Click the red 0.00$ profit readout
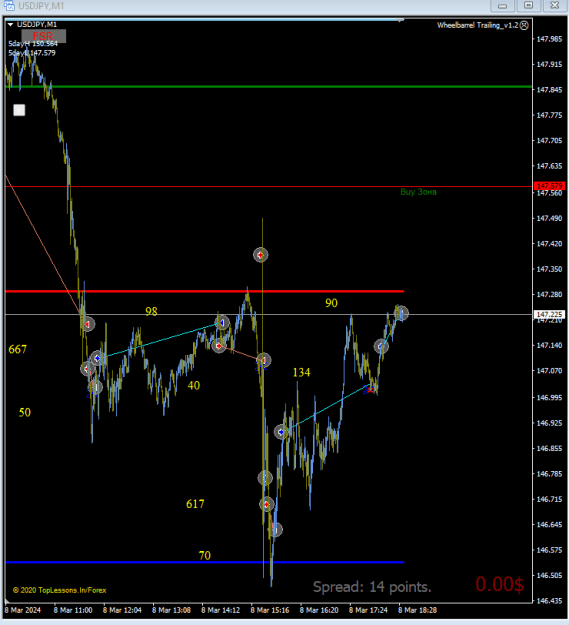569x625 pixels. point(500,584)
